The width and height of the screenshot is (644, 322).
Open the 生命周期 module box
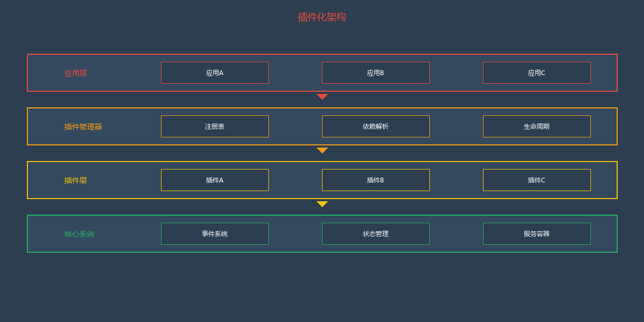(x=537, y=126)
